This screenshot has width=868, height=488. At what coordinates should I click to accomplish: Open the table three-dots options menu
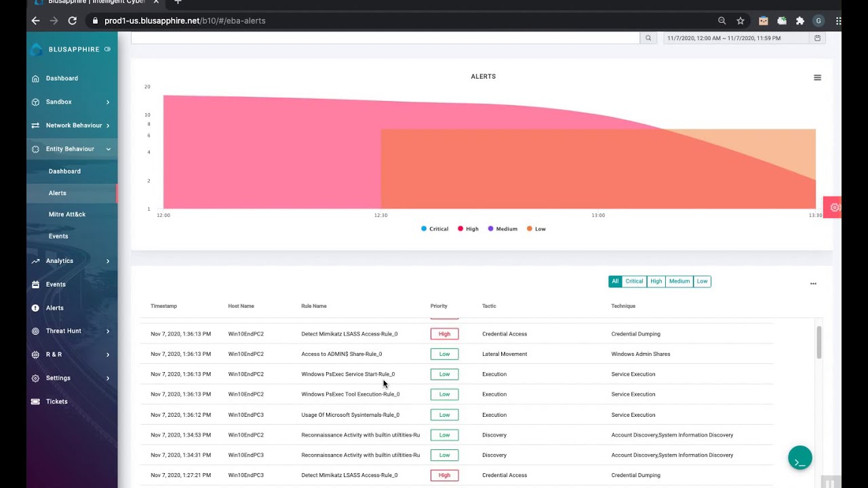(x=813, y=284)
